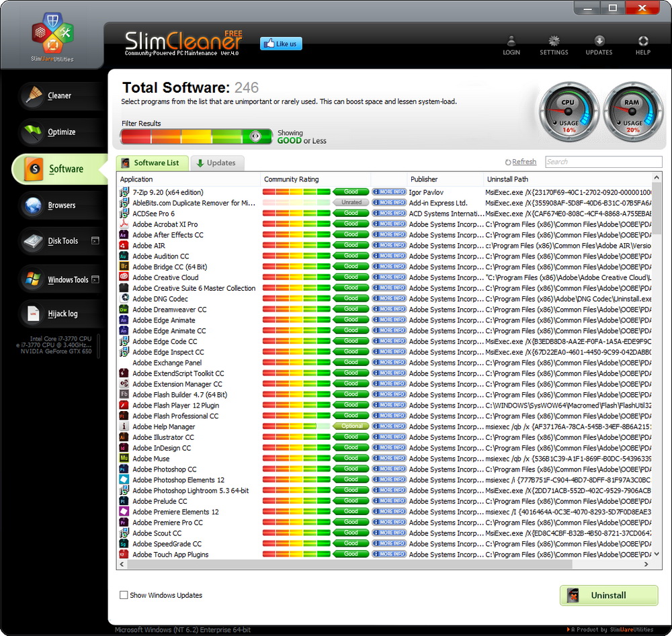The image size is (672, 636).
Task: Open Disk Tools section
Action: click(62, 240)
